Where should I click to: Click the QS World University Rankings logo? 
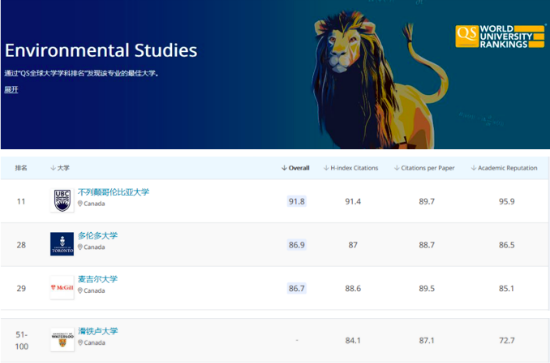tap(500, 36)
